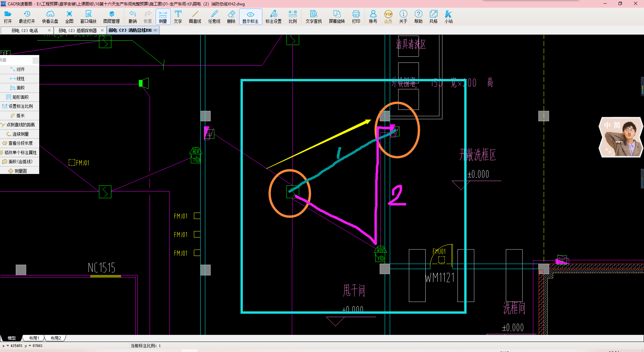The image size is (644, 352).
Task: Print the drawing with 打印
Action: 356,17
